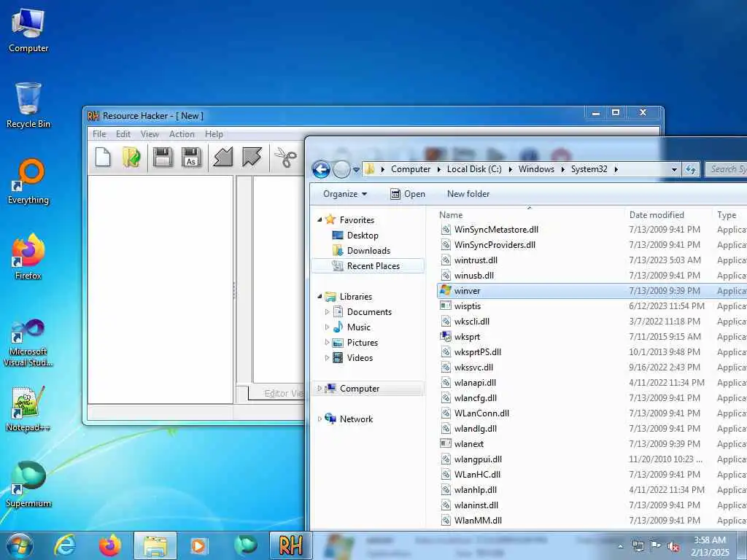Click the Windows Media Player taskbar icon

(198, 545)
